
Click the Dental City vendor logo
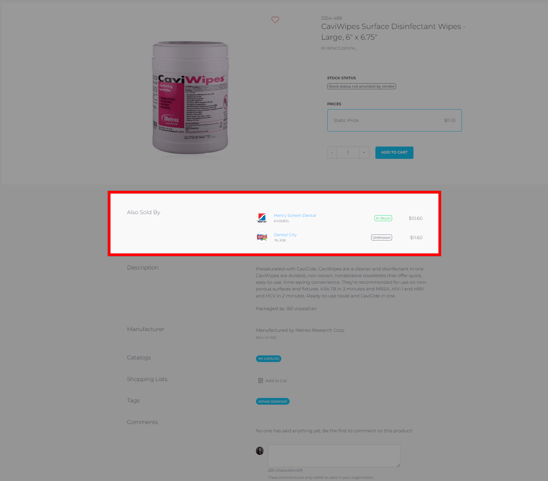click(262, 237)
